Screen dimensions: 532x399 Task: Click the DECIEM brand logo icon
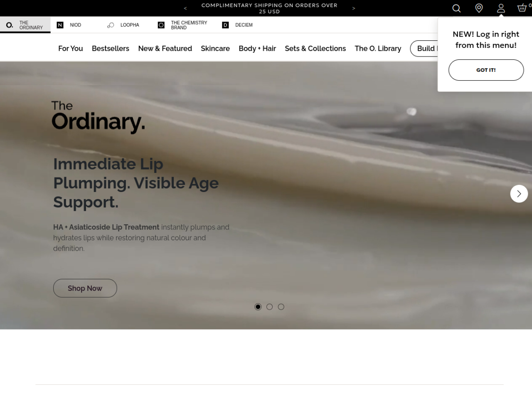225,25
